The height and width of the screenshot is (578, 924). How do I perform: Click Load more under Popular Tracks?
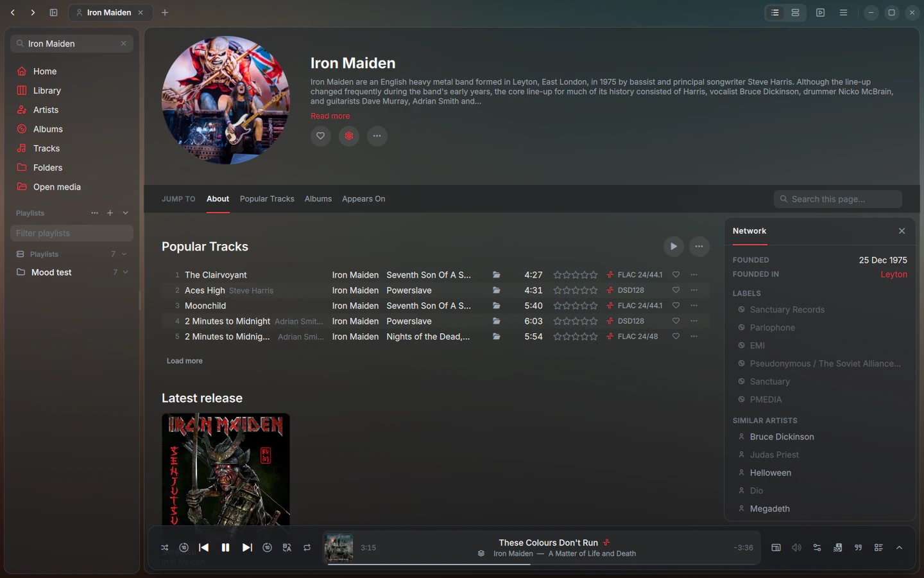click(185, 361)
